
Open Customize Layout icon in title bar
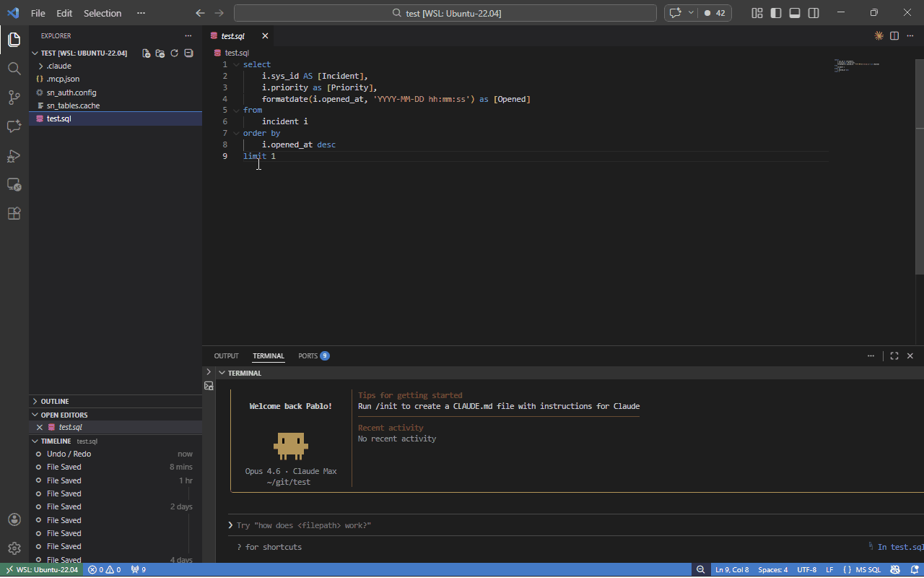click(x=757, y=13)
